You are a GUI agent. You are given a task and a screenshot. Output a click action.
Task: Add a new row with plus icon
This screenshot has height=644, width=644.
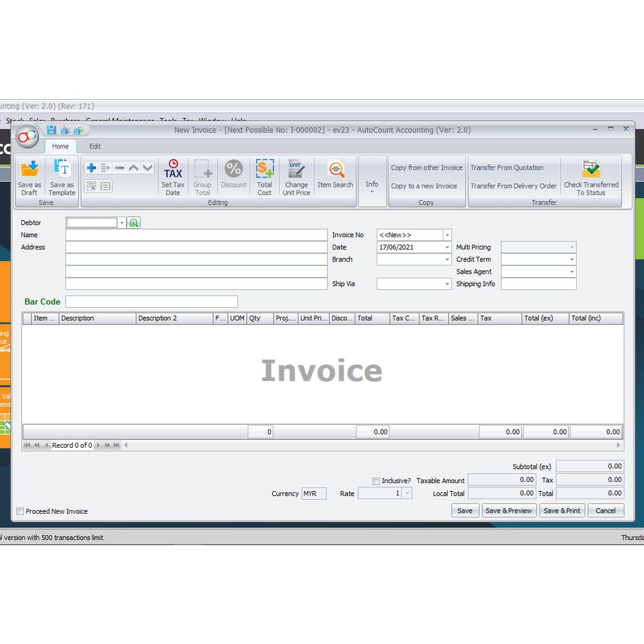[x=91, y=168]
